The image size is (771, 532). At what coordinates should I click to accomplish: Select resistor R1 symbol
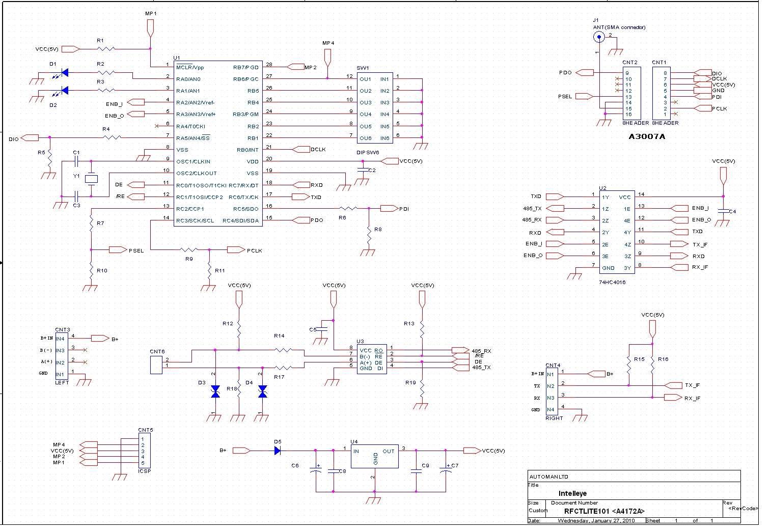[x=106, y=49]
